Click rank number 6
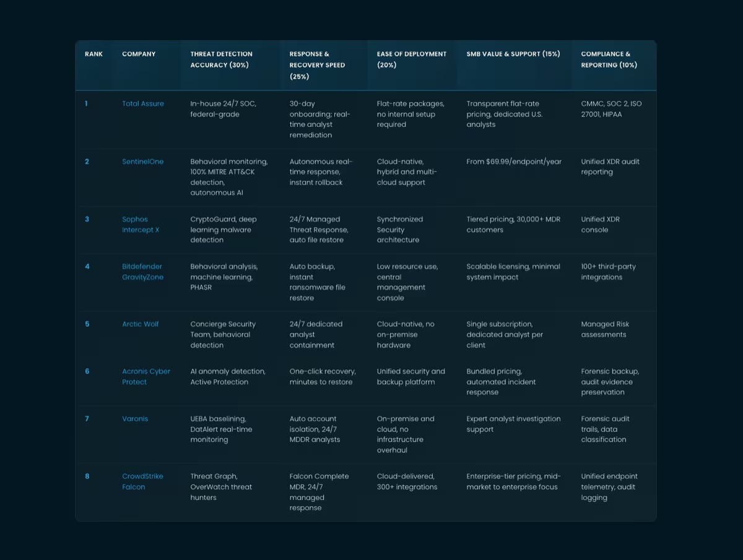The height and width of the screenshot is (560, 743). [87, 371]
